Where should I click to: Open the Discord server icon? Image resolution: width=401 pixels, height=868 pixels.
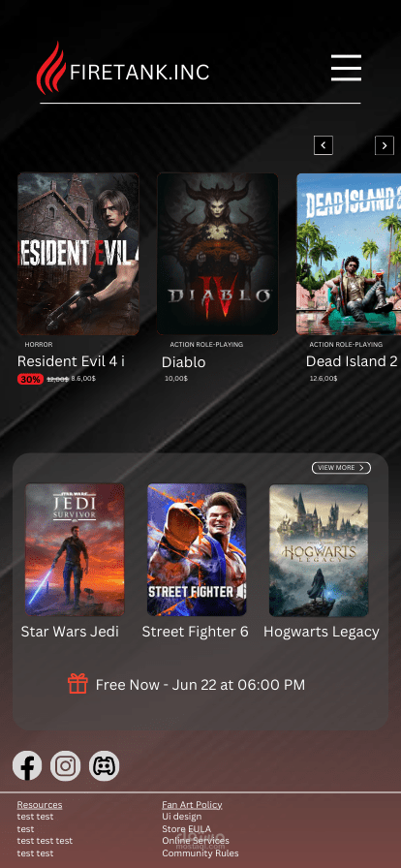[105, 766]
